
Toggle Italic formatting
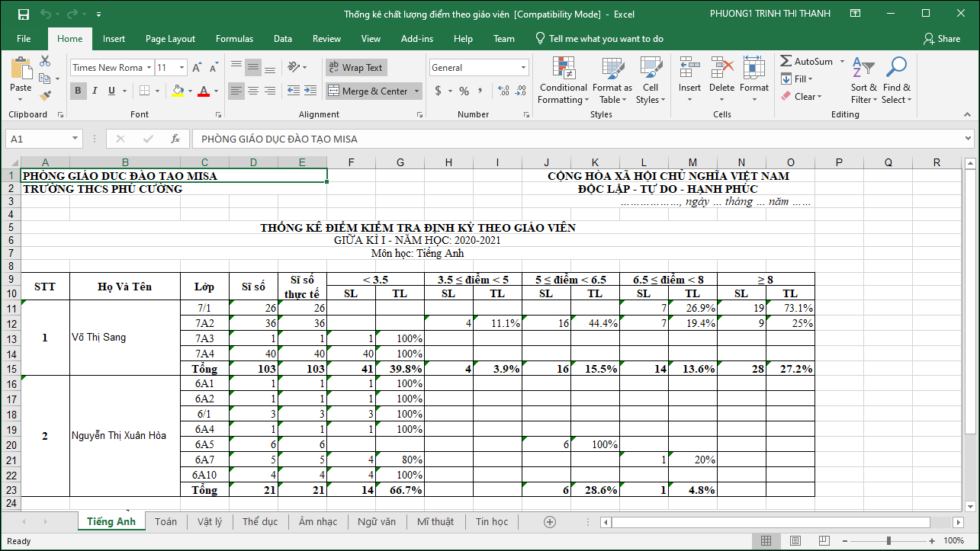pyautogui.click(x=95, y=91)
